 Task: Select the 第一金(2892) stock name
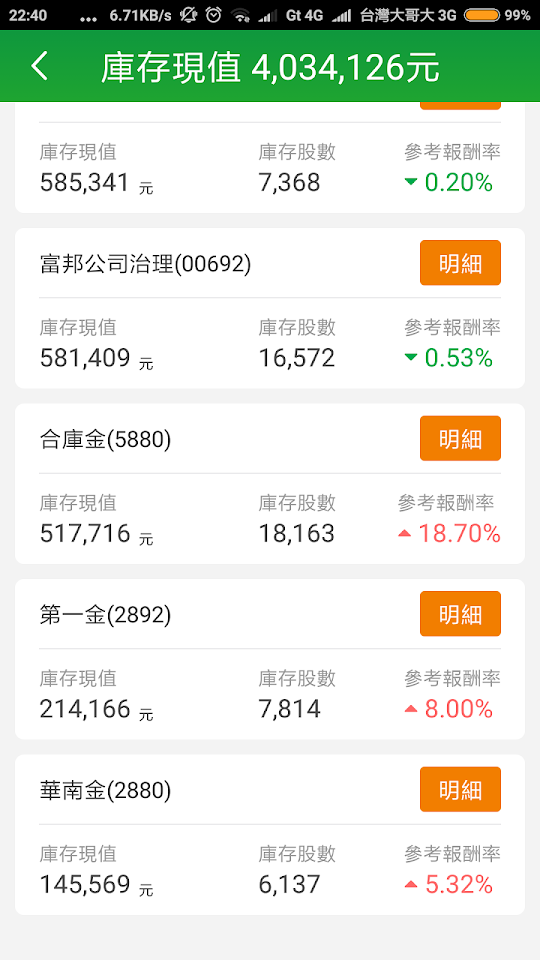click(105, 615)
